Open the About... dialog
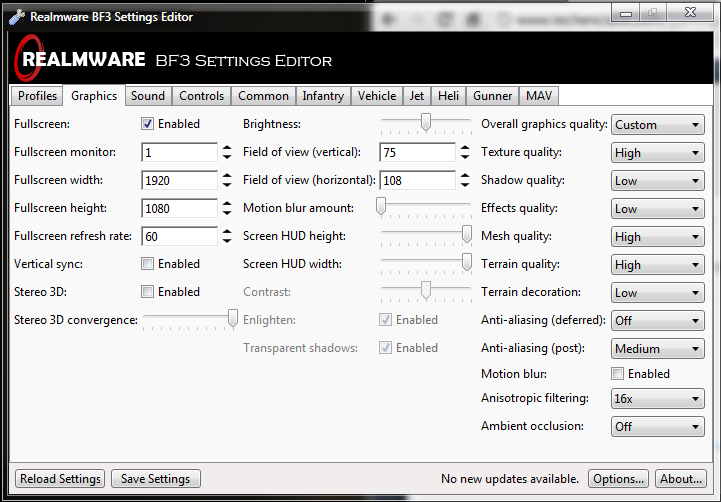 coord(681,479)
